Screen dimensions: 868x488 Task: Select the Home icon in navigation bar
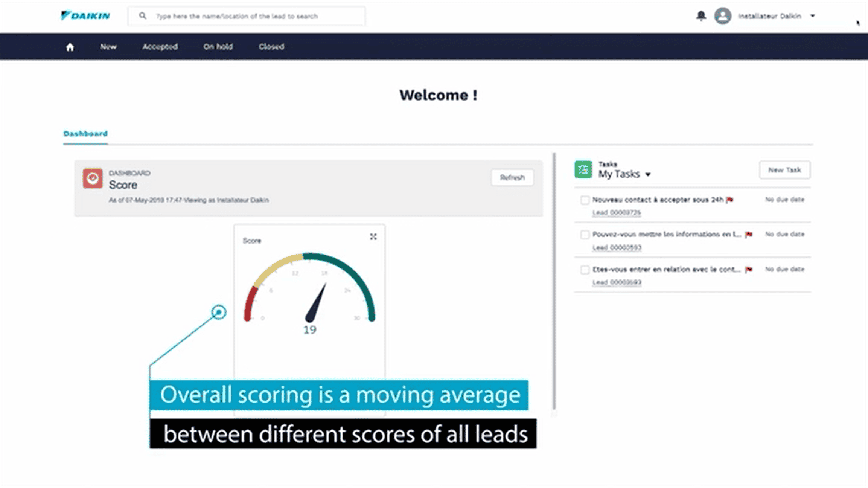point(70,47)
